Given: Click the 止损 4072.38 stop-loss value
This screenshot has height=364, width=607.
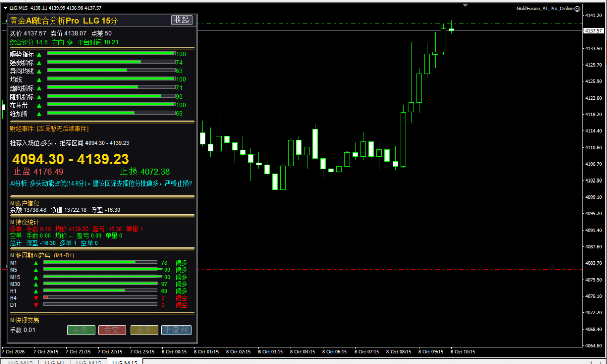Looking at the screenshot, I should click(x=145, y=172).
